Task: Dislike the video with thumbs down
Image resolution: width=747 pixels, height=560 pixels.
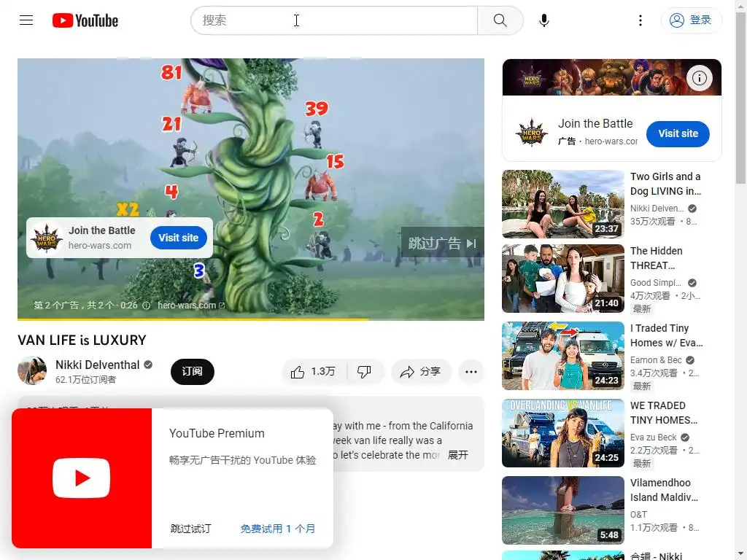Action: pos(365,372)
